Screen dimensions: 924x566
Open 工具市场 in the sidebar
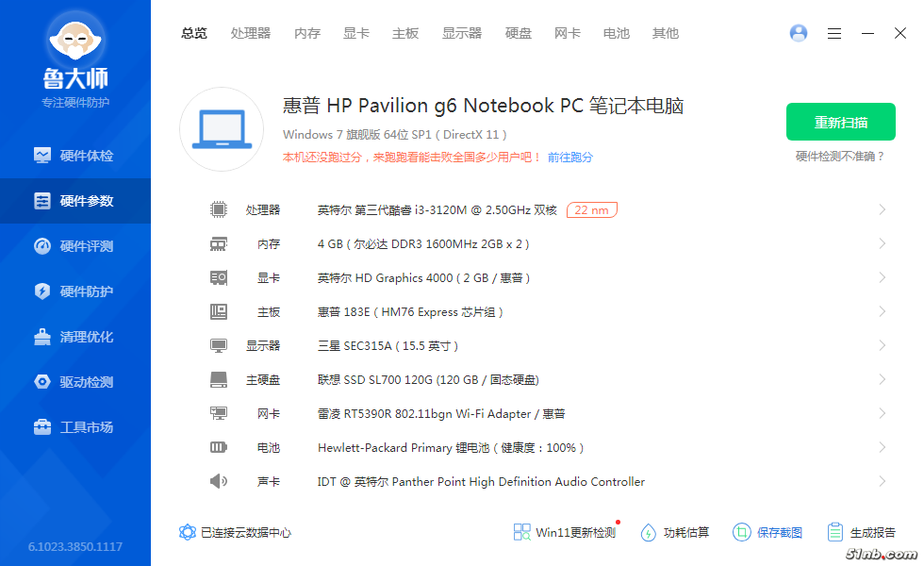[x=75, y=427]
